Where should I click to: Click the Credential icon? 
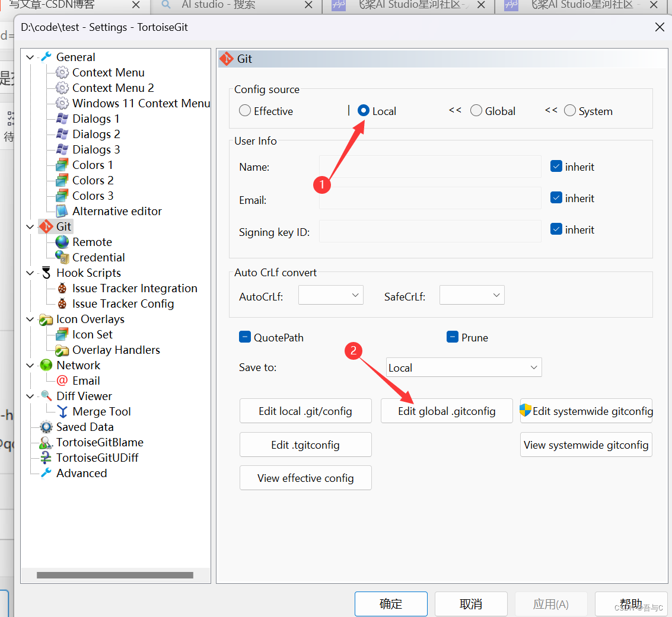tap(62, 257)
